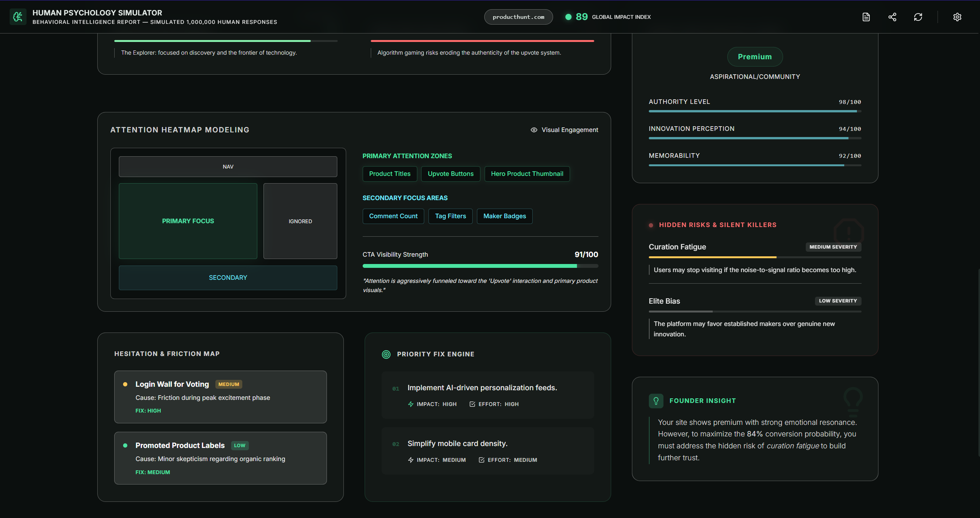980x518 pixels.
Task: Click the share icon in the header
Action: click(x=892, y=17)
